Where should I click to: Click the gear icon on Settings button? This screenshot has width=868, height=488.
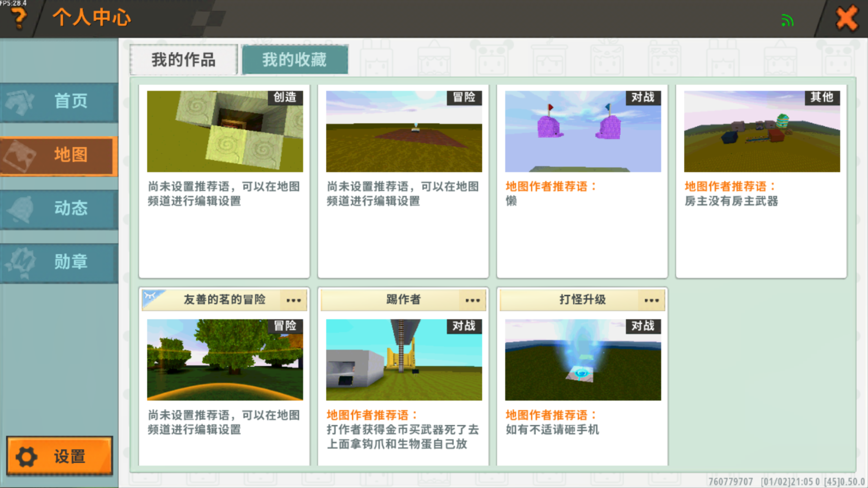click(26, 457)
